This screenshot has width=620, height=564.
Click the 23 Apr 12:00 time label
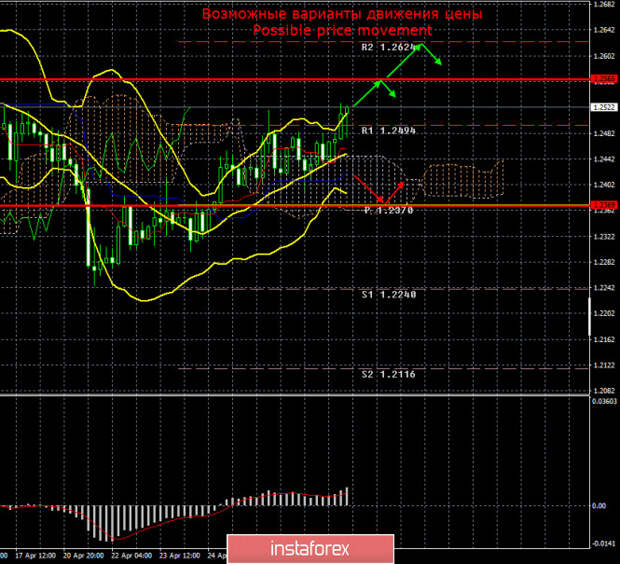point(180,556)
